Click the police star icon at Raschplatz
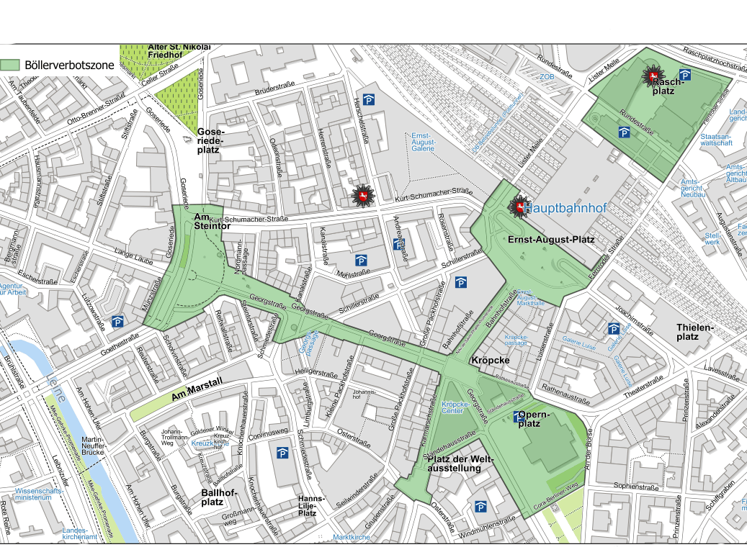Screen dimensions: 747x560 [x=653, y=76]
